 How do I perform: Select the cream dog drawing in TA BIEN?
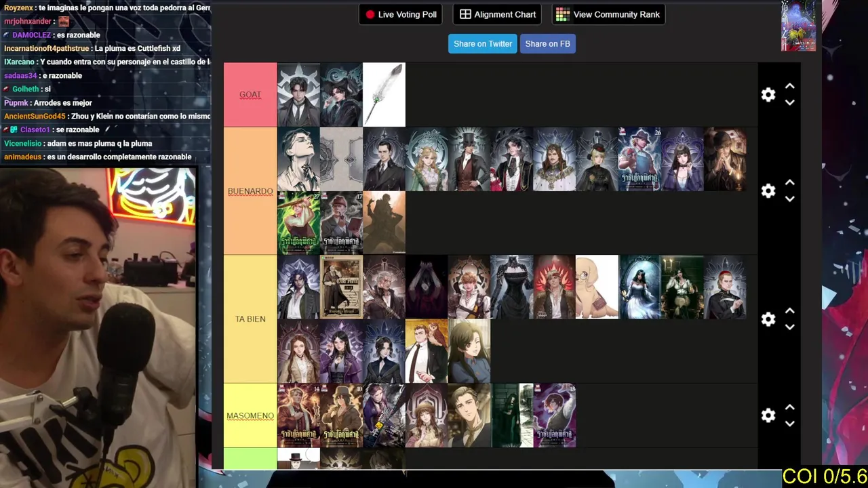[597, 287]
